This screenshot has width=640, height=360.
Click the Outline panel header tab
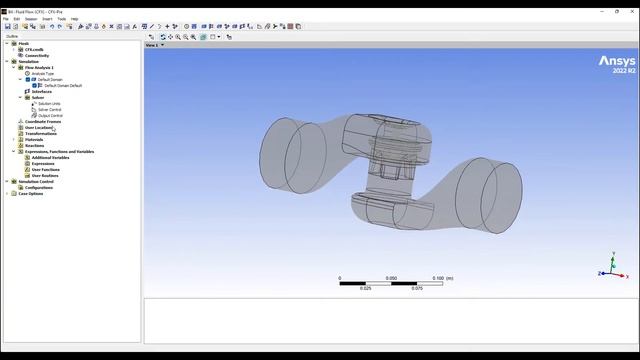point(12,36)
